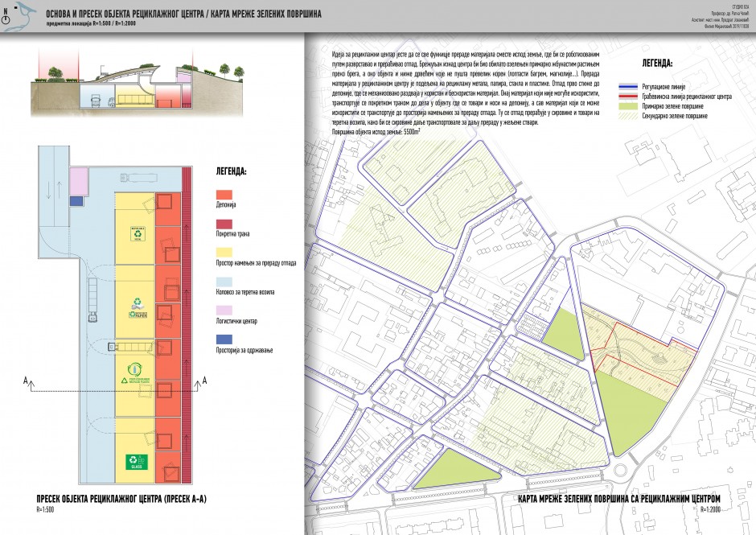Click the orange Депонија legend swatch
The width and height of the screenshot is (756, 535).
(x=225, y=195)
